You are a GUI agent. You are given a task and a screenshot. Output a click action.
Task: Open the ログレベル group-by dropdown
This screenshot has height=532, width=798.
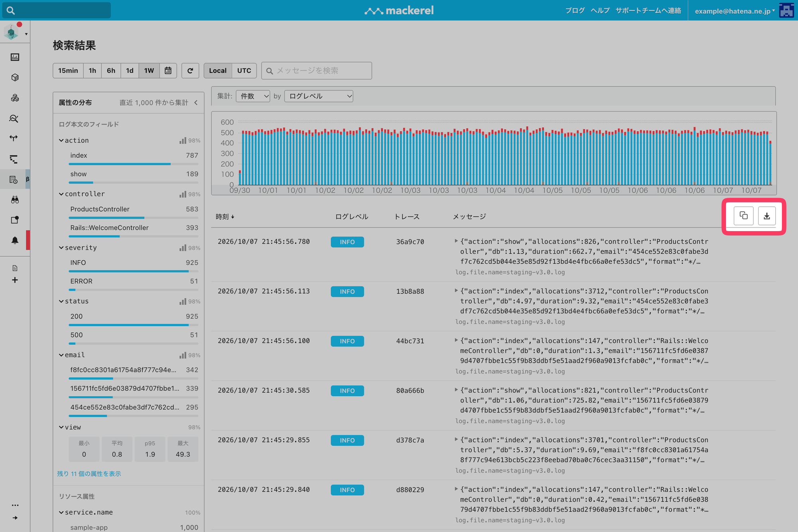tap(318, 96)
